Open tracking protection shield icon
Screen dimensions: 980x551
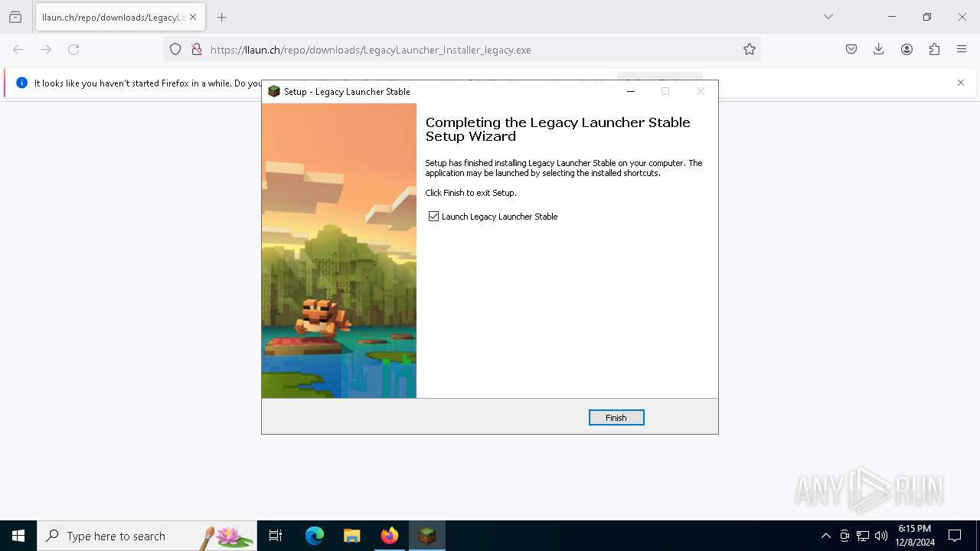point(175,50)
